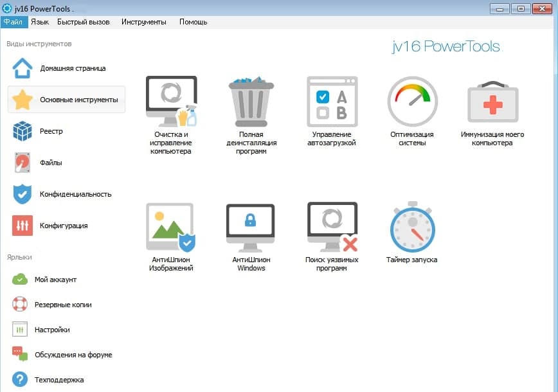
Task: Click the red sliders Конфигурация icon
Action: click(22, 226)
